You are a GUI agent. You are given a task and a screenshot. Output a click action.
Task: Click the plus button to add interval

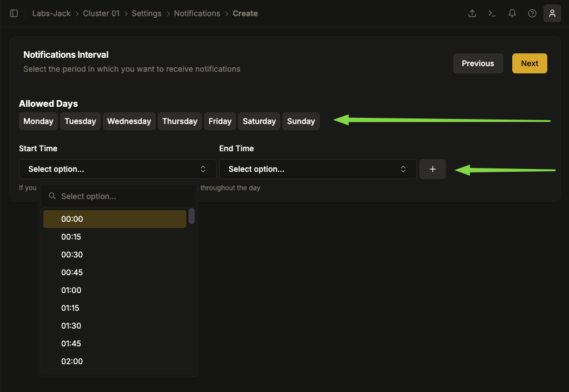pos(433,169)
